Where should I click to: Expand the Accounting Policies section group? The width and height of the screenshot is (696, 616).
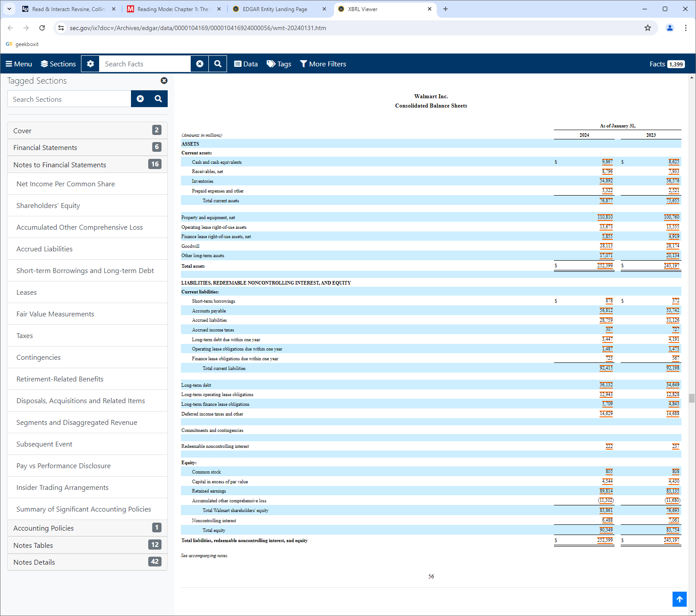87,528
